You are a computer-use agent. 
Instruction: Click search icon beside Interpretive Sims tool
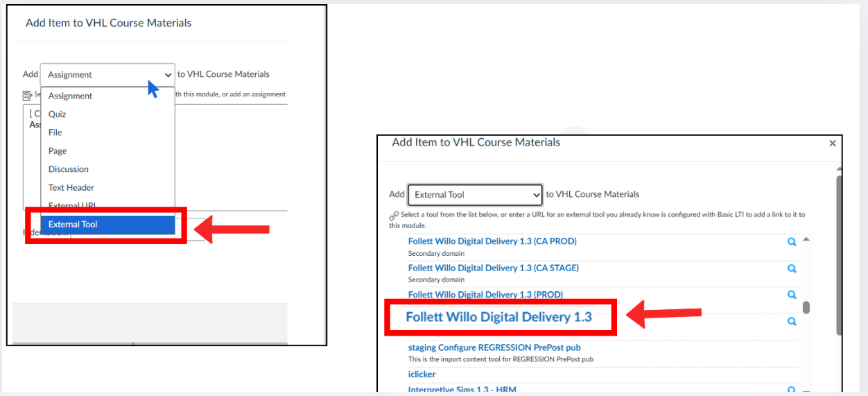coord(792,390)
